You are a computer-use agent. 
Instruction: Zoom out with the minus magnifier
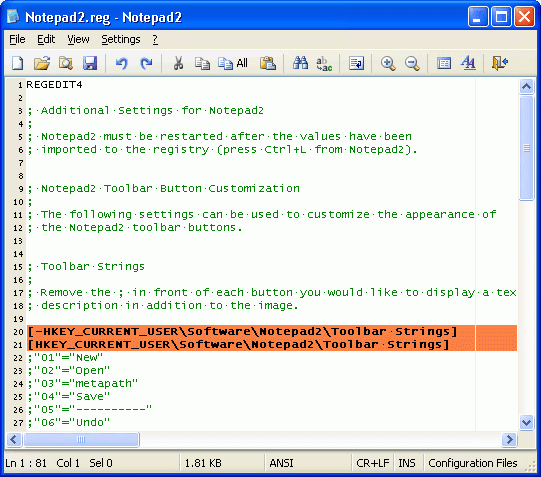point(412,63)
